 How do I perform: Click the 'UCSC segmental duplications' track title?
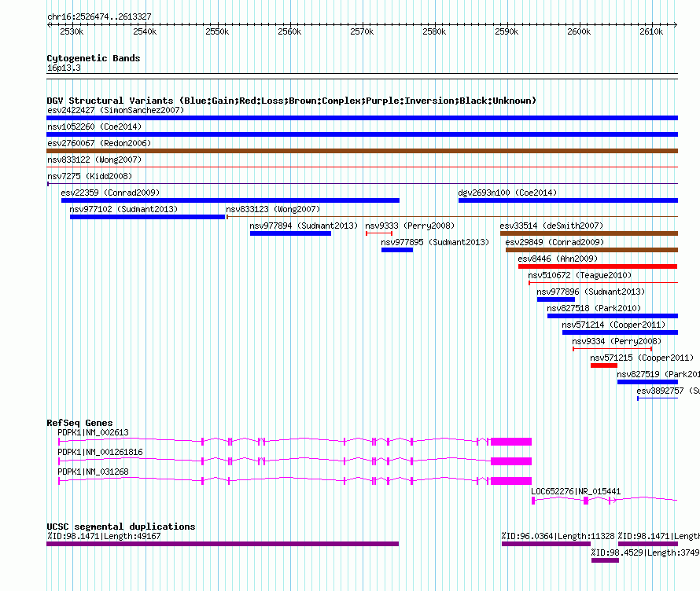[121, 527]
